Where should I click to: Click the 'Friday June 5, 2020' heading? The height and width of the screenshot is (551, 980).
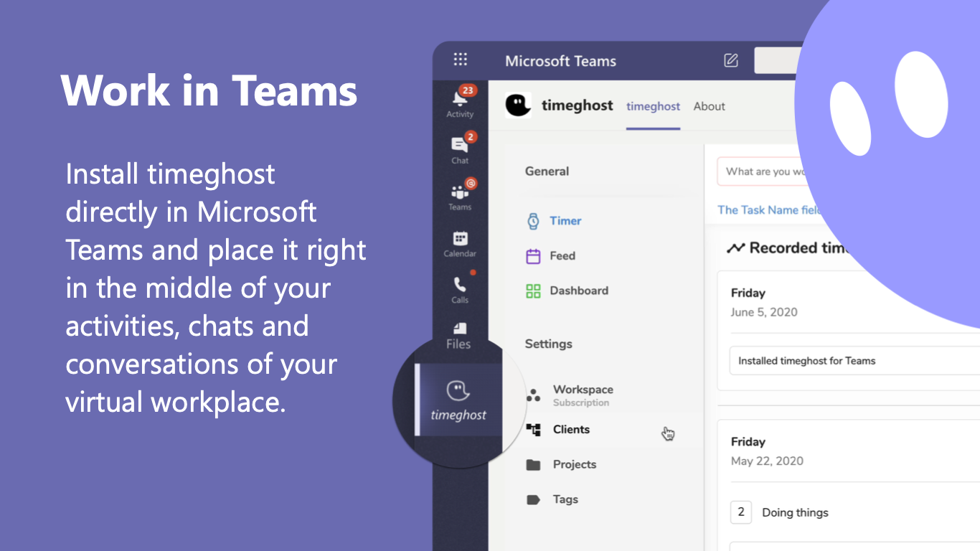(764, 302)
